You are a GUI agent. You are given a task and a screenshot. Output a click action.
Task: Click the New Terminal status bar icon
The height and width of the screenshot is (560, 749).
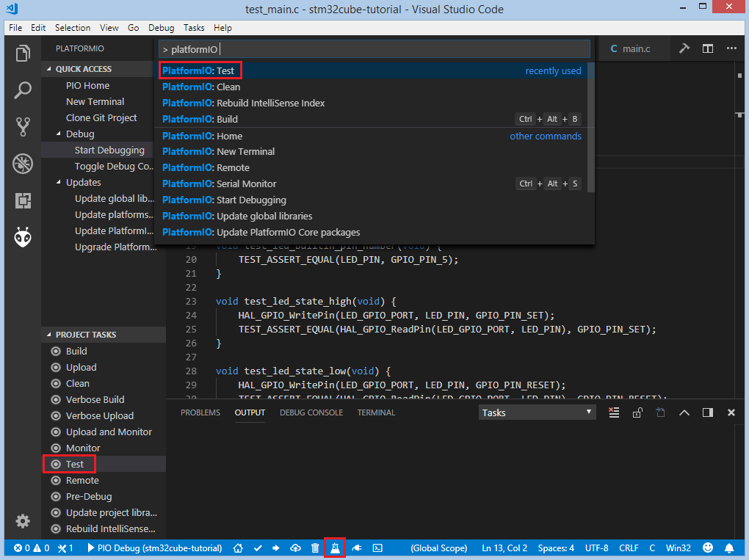(x=377, y=548)
